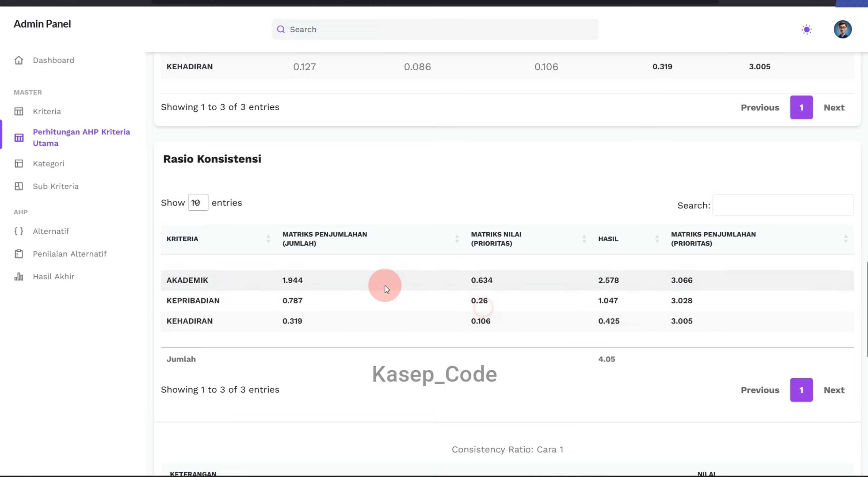
Task: Click the 3.066 priority value for AKADEMIK
Action: click(x=682, y=280)
